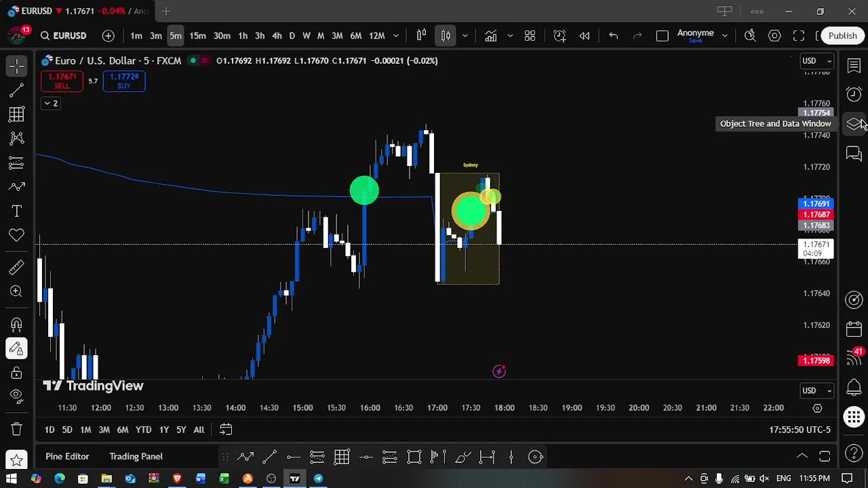Open the quick search icon
This screenshot has width=868, height=488.
pos(750,35)
